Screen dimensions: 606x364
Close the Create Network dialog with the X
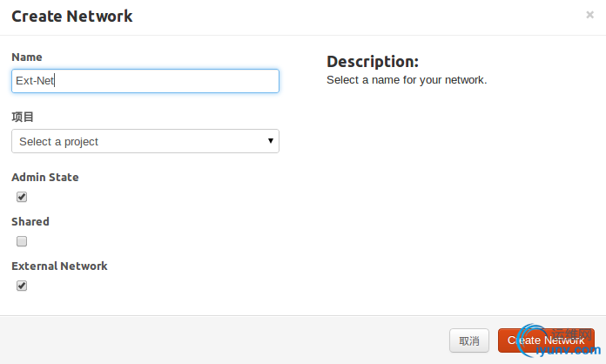[x=589, y=15]
